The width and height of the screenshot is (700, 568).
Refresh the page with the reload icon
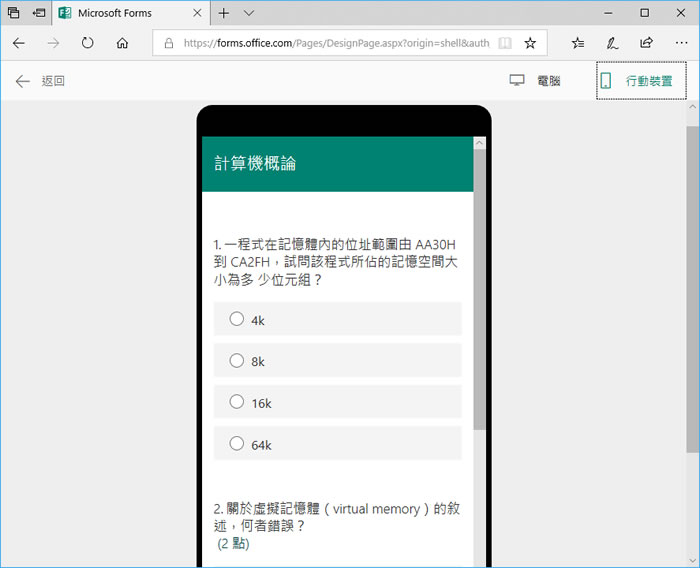pyautogui.click(x=88, y=43)
